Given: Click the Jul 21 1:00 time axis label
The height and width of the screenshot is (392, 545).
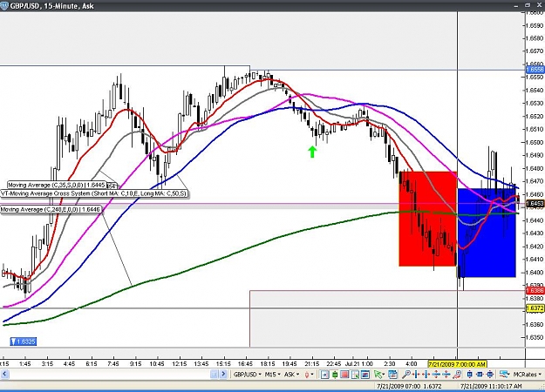Looking at the screenshot, I should pos(359,364).
